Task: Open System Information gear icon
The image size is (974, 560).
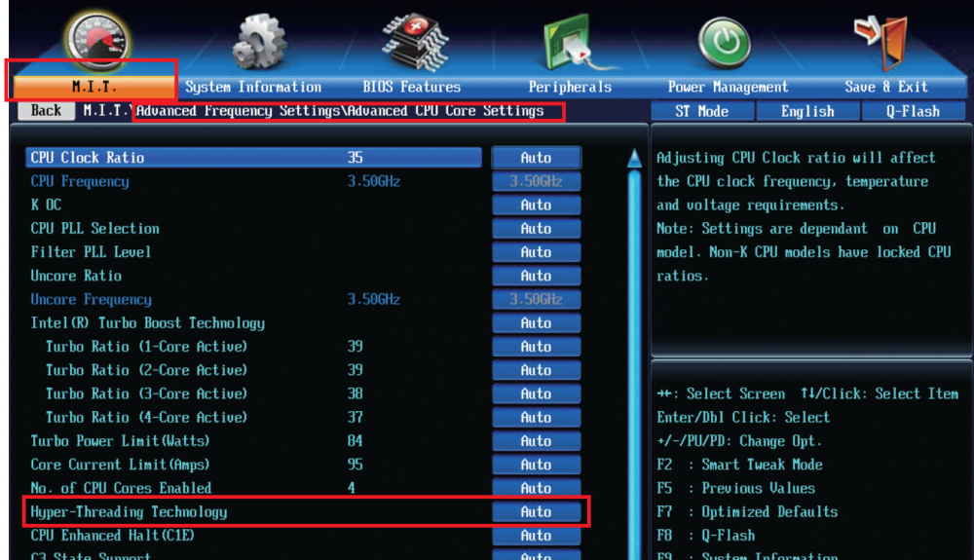Action: pyautogui.click(x=259, y=42)
